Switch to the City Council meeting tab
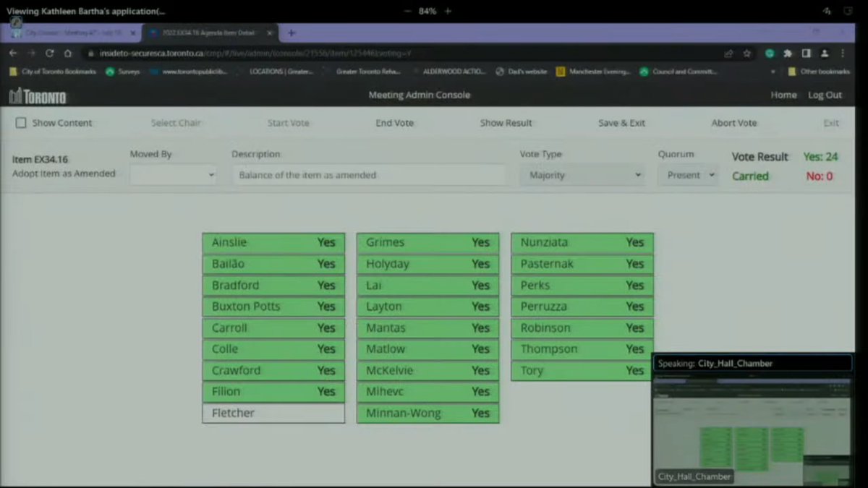This screenshot has width=868, height=488. click(x=73, y=33)
